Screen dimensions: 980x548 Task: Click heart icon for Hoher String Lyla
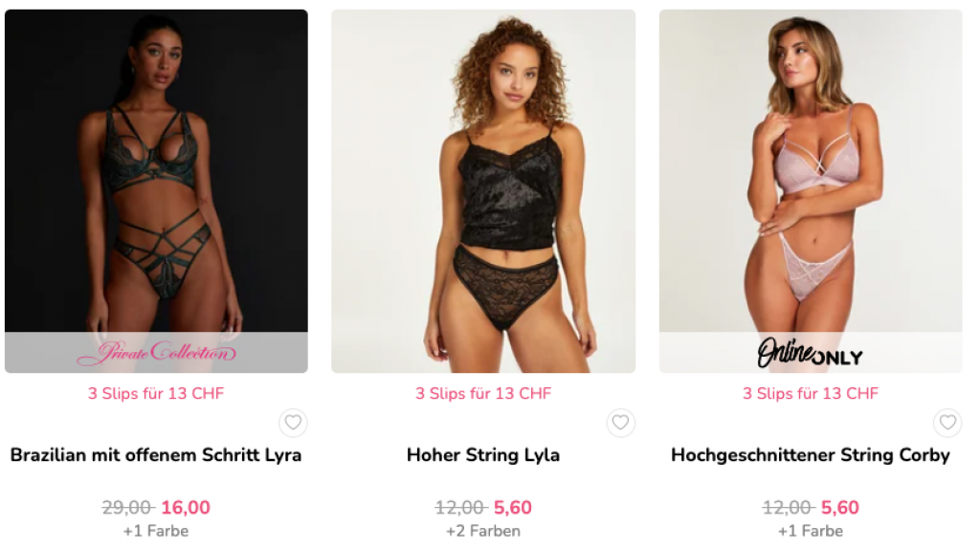coord(620,423)
